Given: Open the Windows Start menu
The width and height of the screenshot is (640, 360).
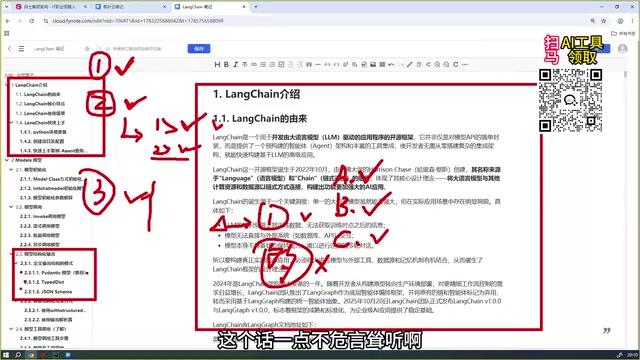Looking at the screenshot, I should [6, 355].
